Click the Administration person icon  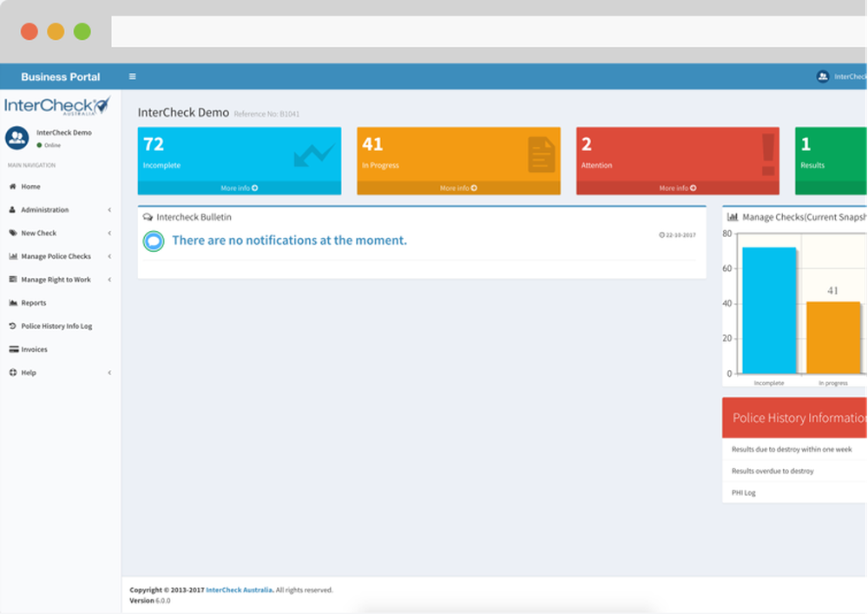(12, 210)
